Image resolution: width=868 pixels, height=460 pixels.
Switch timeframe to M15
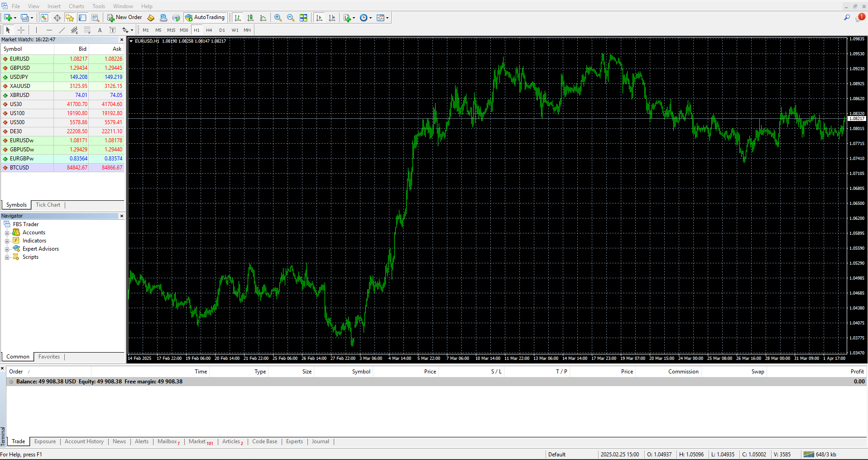171,30
